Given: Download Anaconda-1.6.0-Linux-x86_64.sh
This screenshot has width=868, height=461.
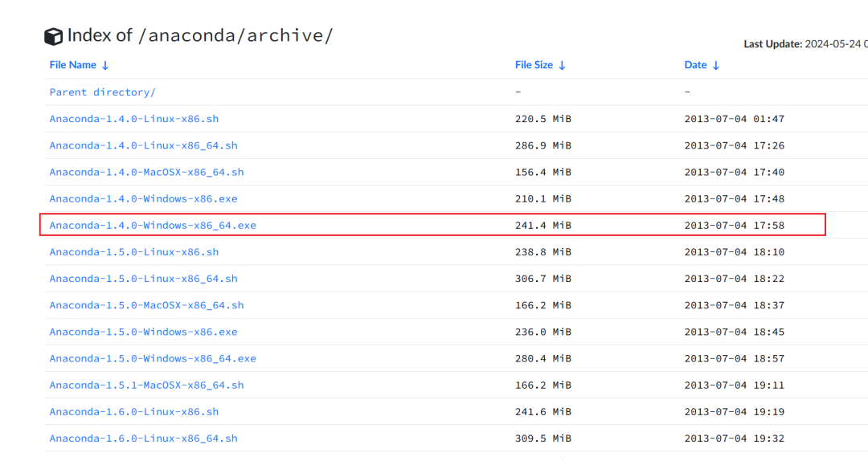Looking at the screenshot, I should tap(143, 438).
